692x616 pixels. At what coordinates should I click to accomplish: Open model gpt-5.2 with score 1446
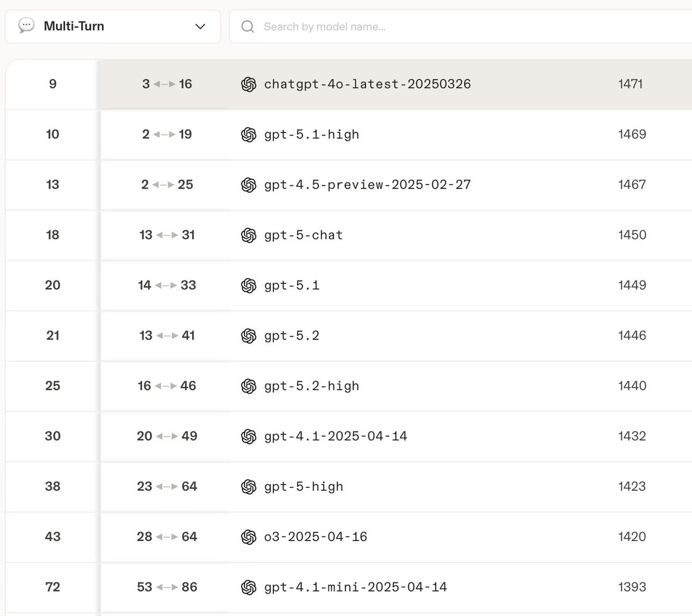pyautogui.click(x=292, y=336)
